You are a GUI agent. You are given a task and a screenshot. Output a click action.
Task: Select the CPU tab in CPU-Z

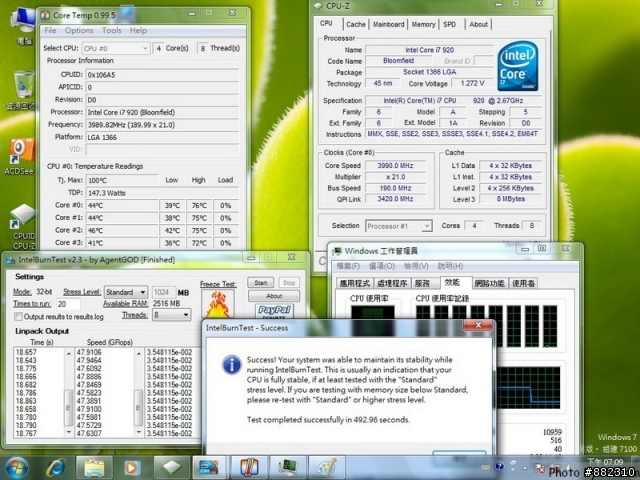(327, 23)
